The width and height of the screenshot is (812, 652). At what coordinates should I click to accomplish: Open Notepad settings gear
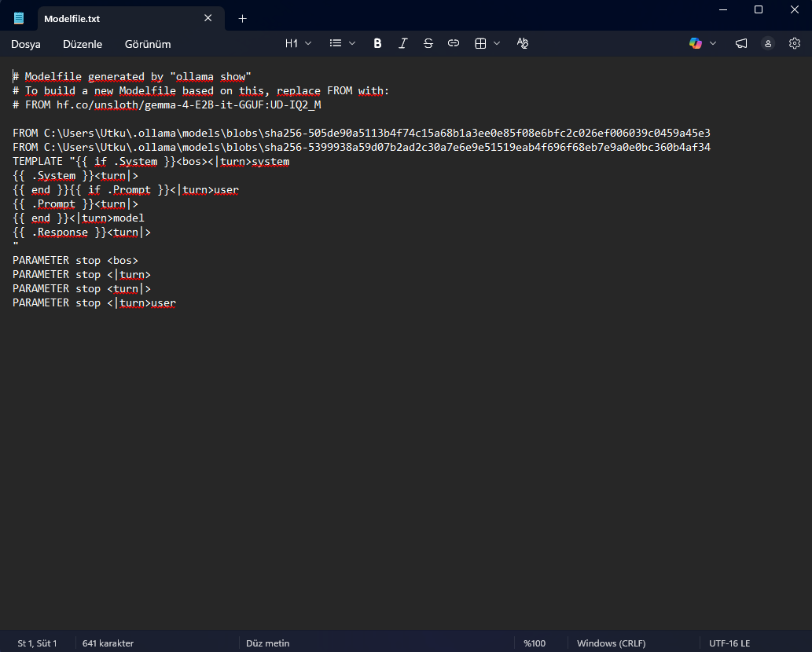tap(795, 43)
